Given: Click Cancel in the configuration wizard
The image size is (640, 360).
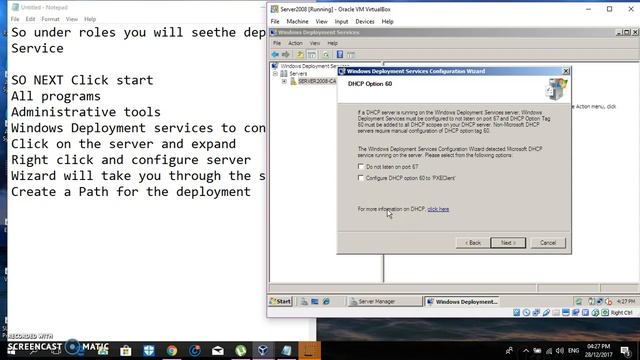Looking at the screenshot, I should (x=548, y=243).
